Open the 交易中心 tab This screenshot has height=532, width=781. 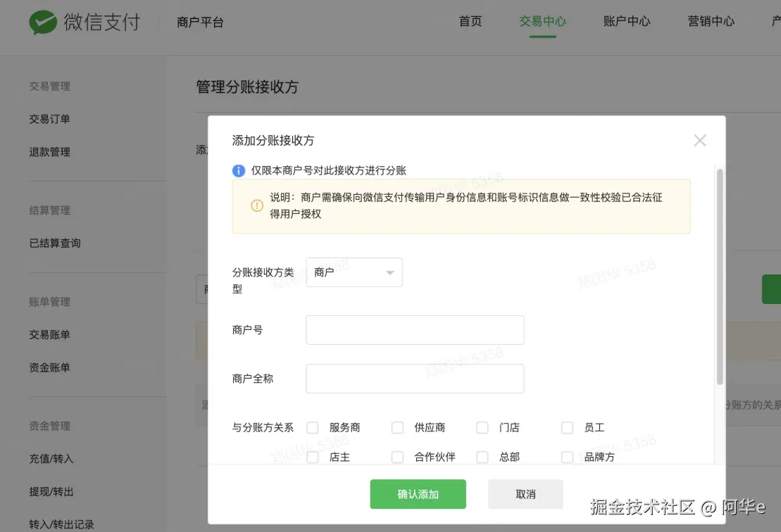[x=542, y=21]
